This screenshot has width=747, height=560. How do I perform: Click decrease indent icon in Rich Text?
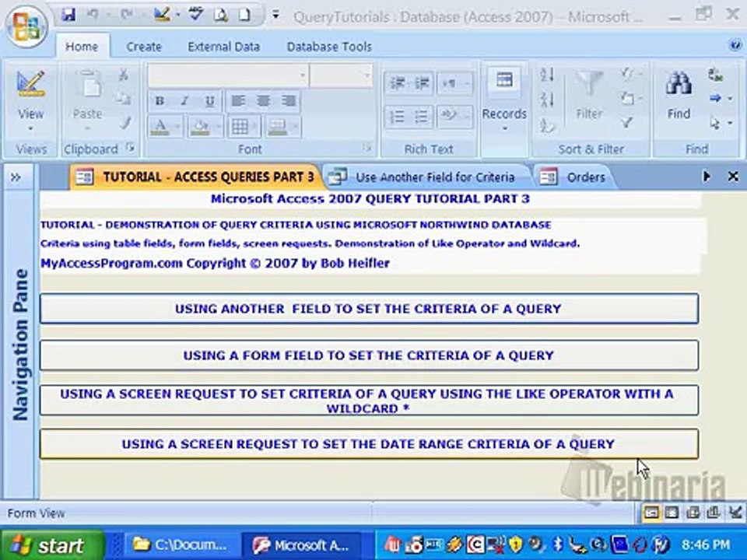coord(397,83)
